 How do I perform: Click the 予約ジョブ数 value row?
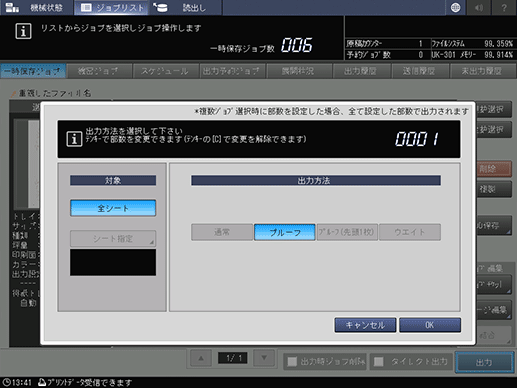click(387, 55)
